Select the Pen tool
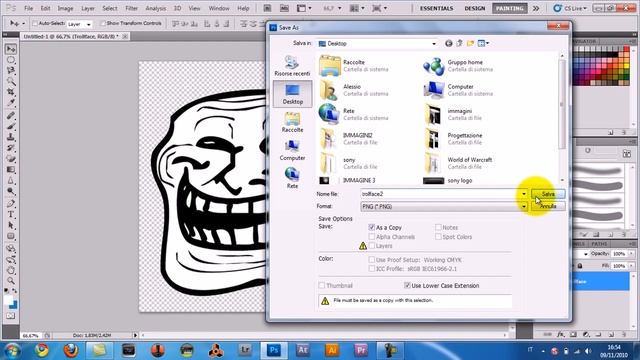The width and height of the screenshot is (640, 360). [11, 204]
